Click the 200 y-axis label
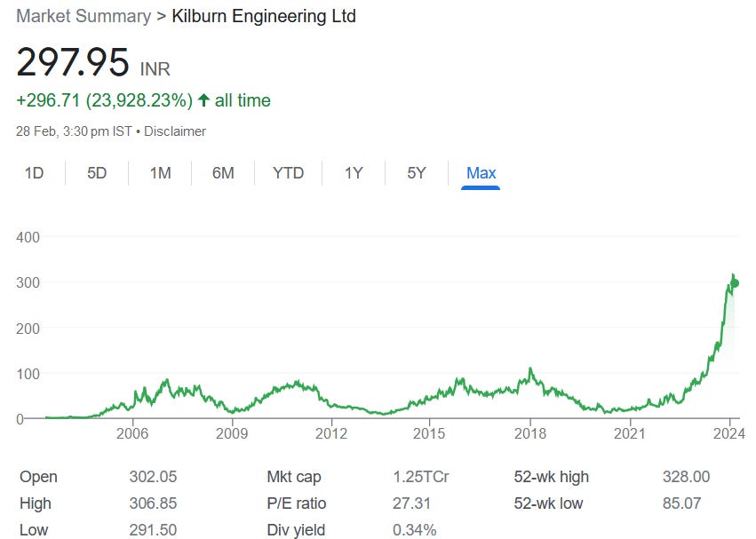 point(28,329)
